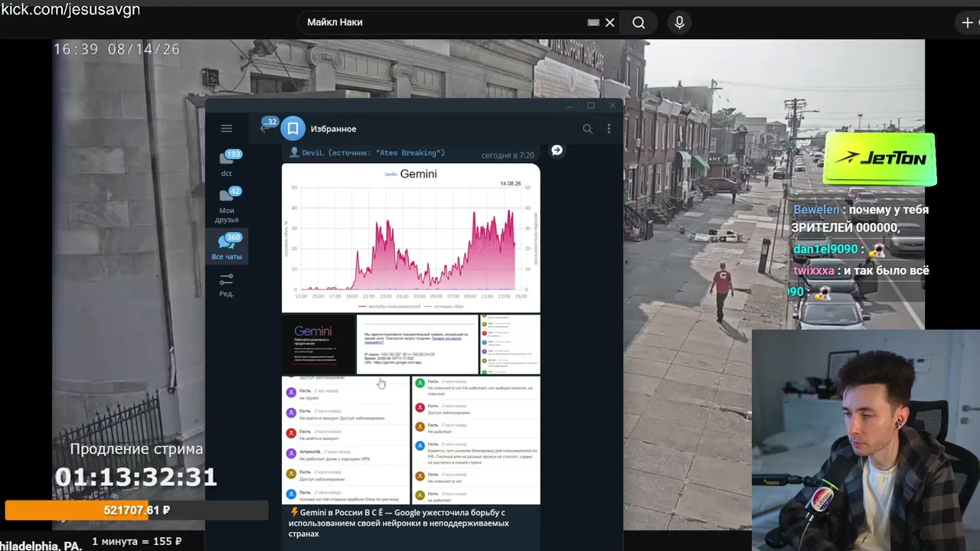This screenshot has width=980, height=551.
Task: Close the Telegram window
Action: 612,106
